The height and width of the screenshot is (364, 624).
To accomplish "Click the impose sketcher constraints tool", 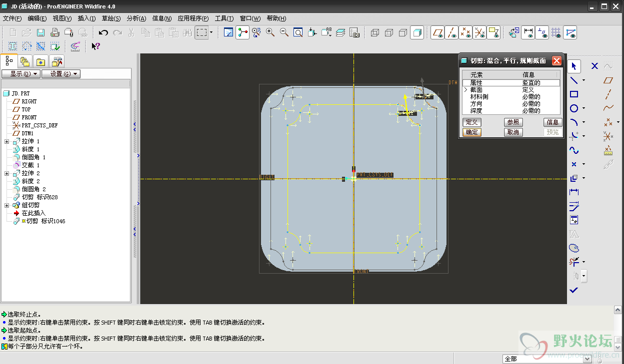I will tap(574, 220).
